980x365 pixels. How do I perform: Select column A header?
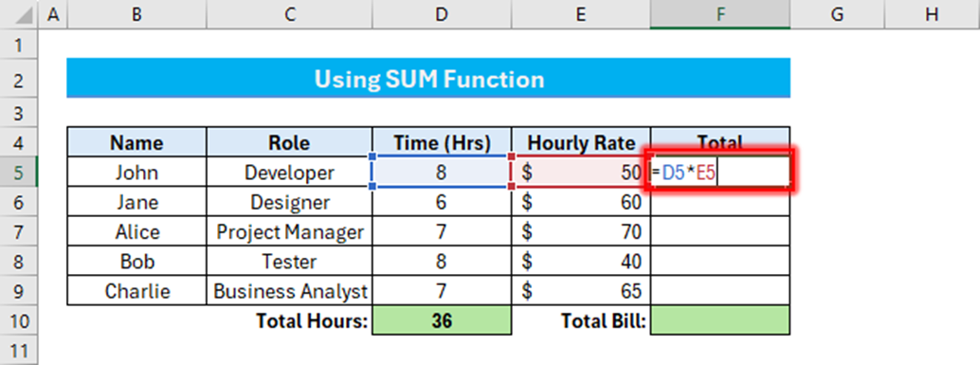point(53,14)
